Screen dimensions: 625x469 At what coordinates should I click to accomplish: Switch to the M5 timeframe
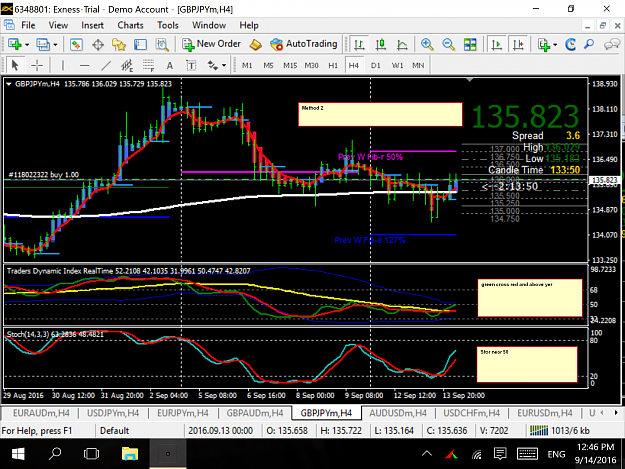coord(268,65)
